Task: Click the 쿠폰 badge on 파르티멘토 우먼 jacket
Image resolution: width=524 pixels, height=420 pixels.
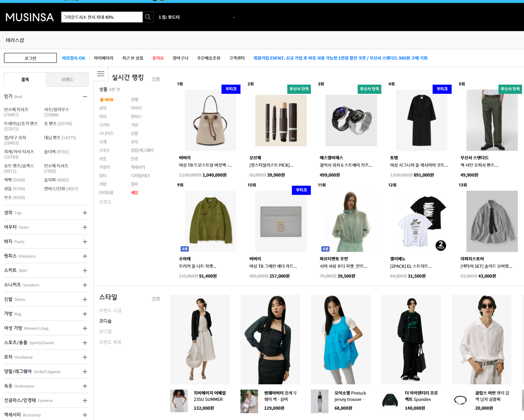Action: click(325, 249)
